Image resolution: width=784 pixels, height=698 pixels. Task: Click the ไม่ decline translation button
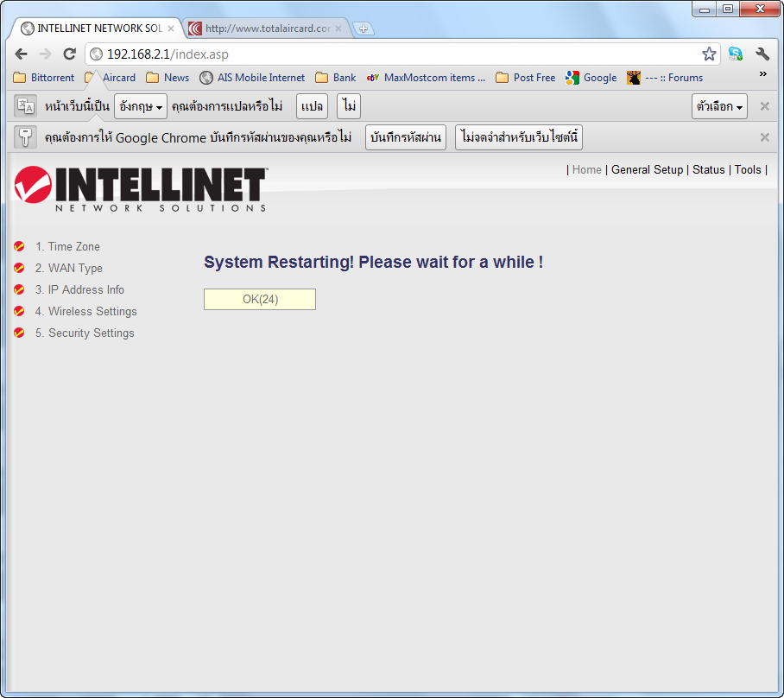click(x=349, y=106)
